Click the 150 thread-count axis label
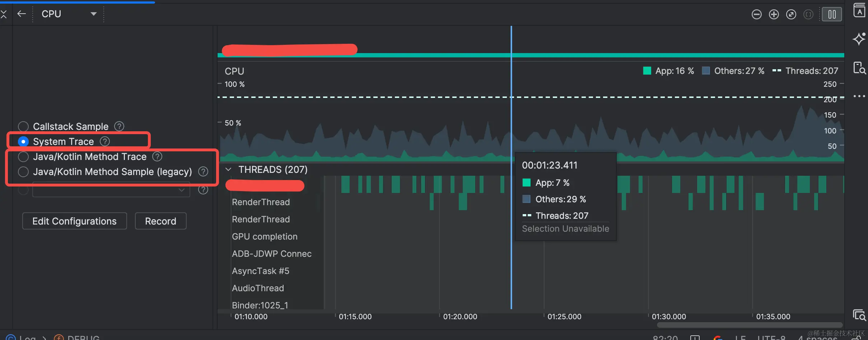 click(x=830, y=115)
